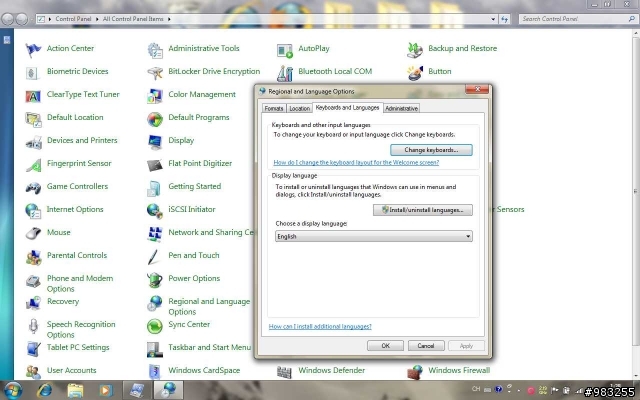Expand the address bar history dropdown
This screenshot has height=400, width=640.
493,19
